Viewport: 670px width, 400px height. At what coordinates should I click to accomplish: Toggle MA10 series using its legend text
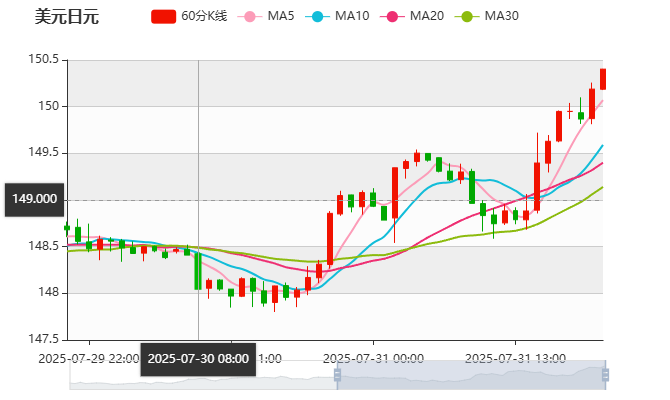coord(352,16)
